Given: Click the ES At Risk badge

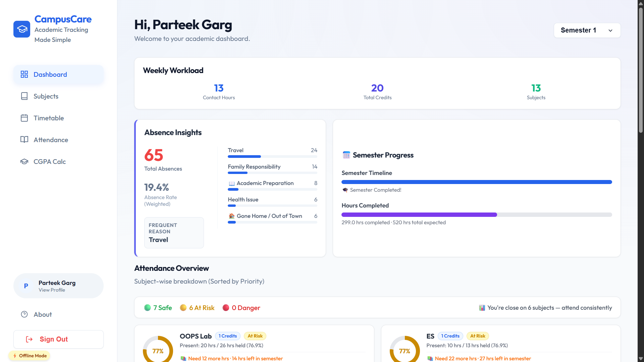Looking at the screenshot, I should 478,336.
